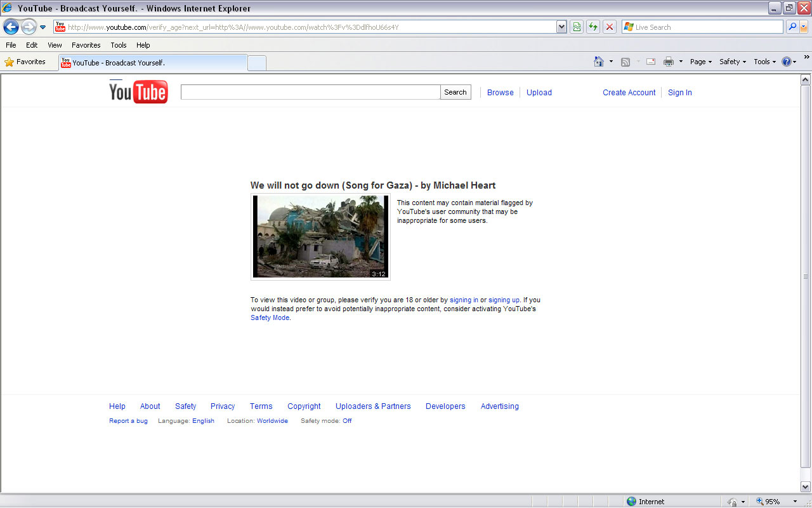Click the Compatibility View icon
This screenshot has width=812, height=508.
point(577,27)
